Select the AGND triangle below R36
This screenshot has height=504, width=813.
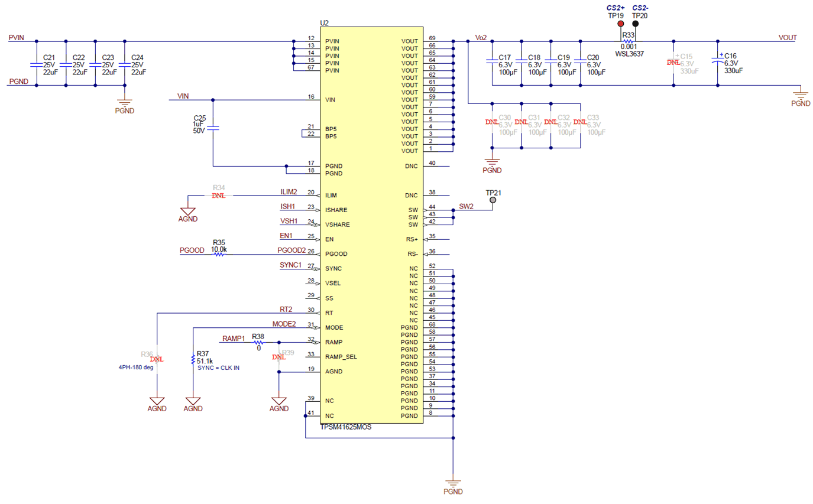click(157, 400)
